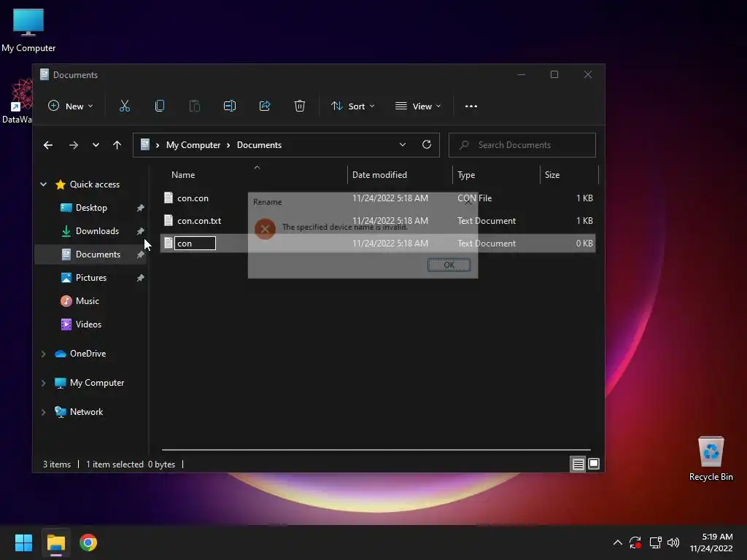Click the Rename icon in toolbar

tap(230, 106)
